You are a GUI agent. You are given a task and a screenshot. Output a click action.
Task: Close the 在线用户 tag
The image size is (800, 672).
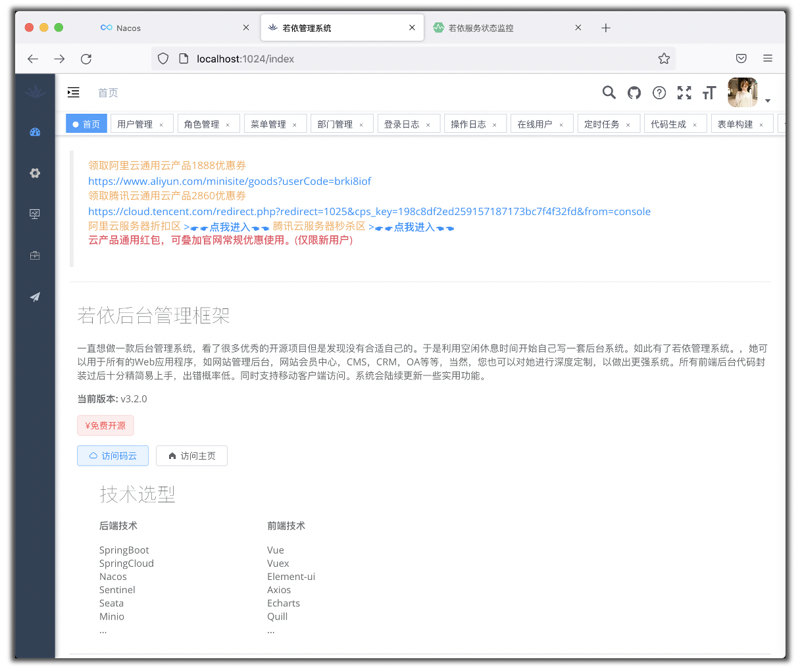coord(561,124)
